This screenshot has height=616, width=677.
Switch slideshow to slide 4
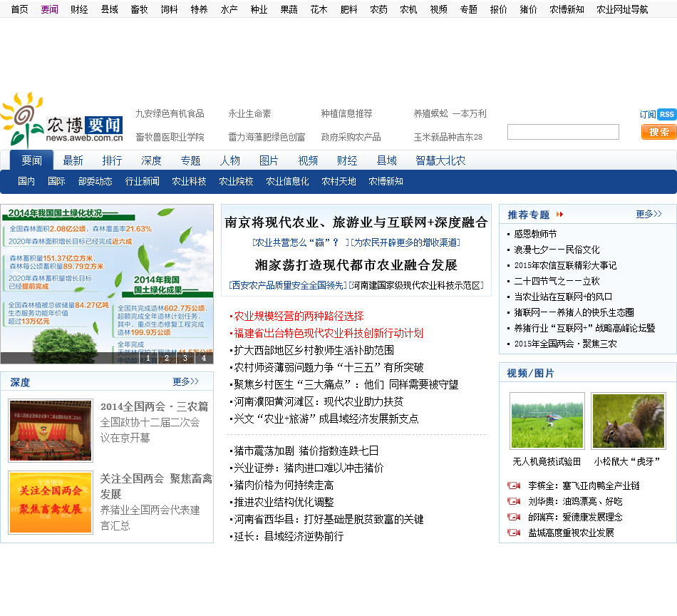click(x=204, y=358)
